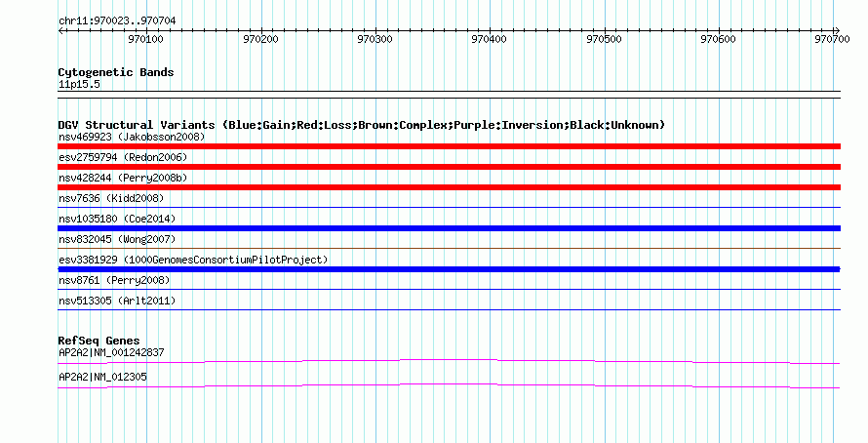The image size is (868, 443).
Task: Click the left arrow of the ruler
Action: pyautogui.click(x=61, y=31)
